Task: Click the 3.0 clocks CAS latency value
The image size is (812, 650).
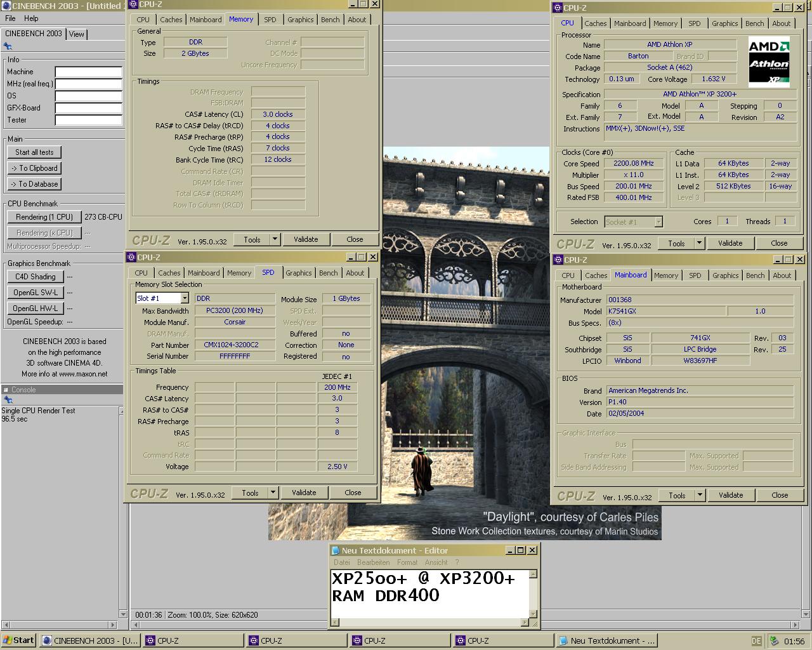Action: [x=278, y=114]
